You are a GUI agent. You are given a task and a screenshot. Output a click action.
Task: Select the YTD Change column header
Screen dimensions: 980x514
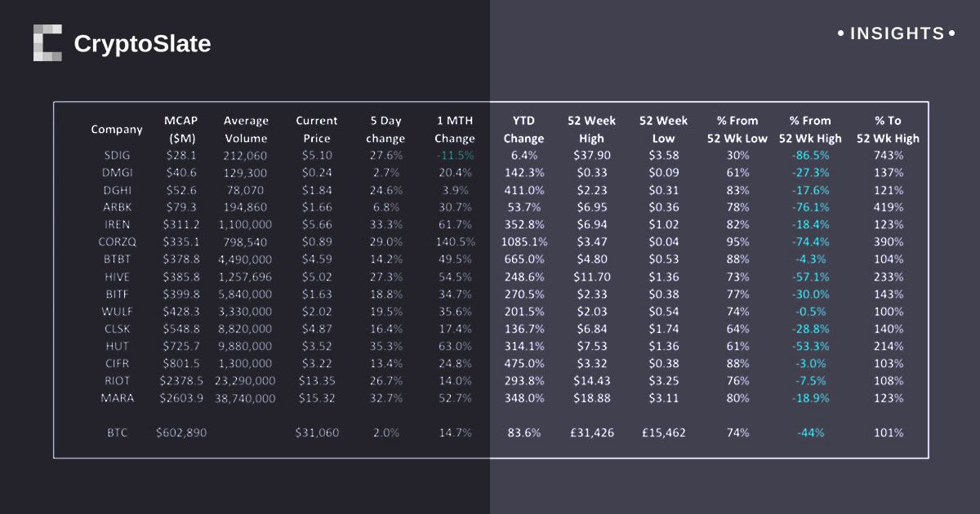523,129
